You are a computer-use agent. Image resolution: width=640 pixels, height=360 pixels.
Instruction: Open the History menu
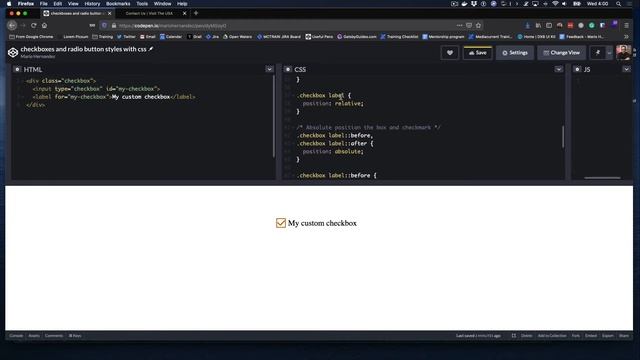(92, 4)
